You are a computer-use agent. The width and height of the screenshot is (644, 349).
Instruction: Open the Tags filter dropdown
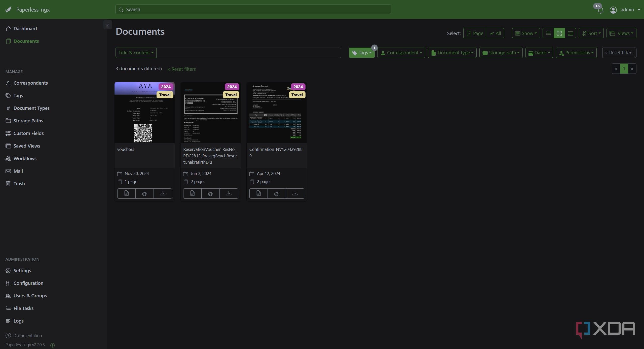pos(362,53)
